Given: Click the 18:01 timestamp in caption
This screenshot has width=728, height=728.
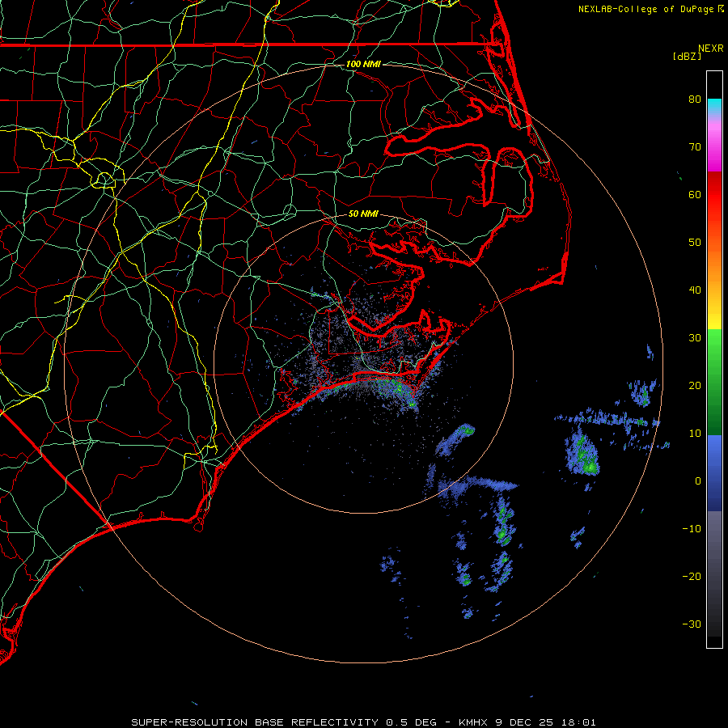Looking at the screenshot, I should (x=578, y=722).
